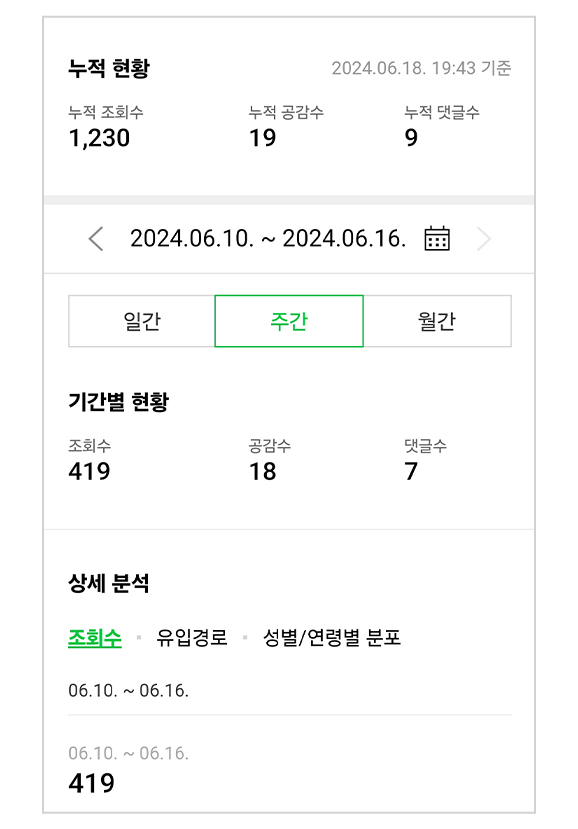The width and height of the screenshot is (578, 829).
Task: Select the 주간 weekly tab
Action: pyautogui.click(x=289, y=321)
